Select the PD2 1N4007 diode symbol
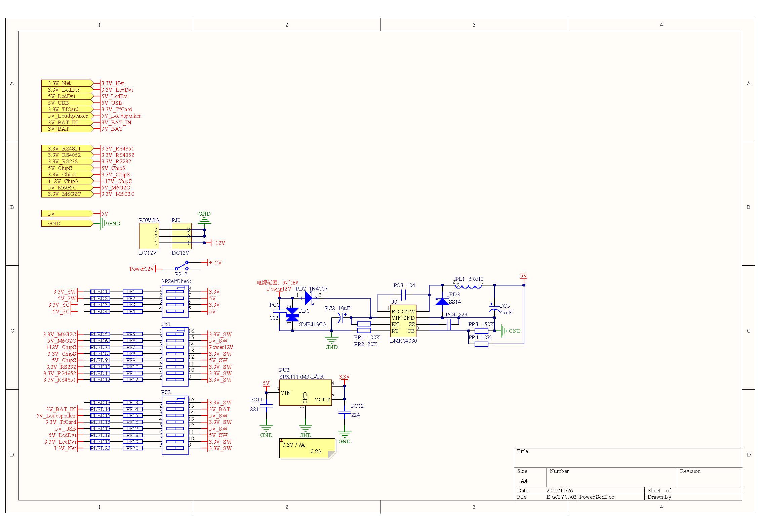Viewport: 762px width, 532px height. pos(309,298)
